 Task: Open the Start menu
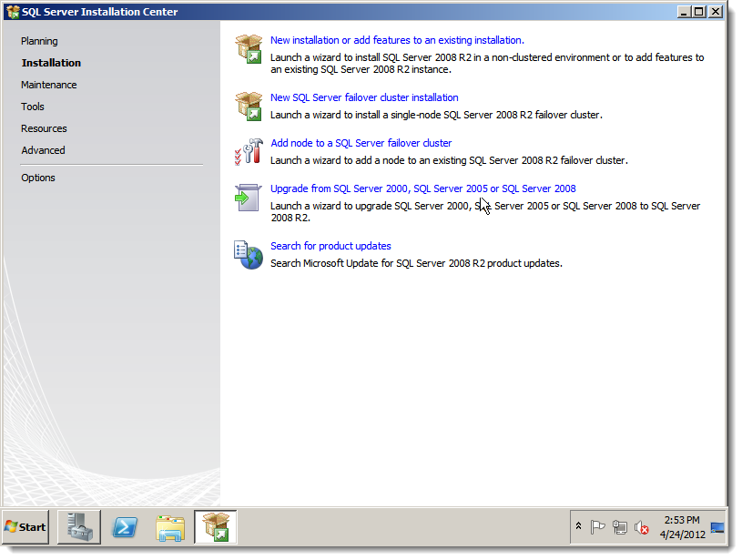25,527
